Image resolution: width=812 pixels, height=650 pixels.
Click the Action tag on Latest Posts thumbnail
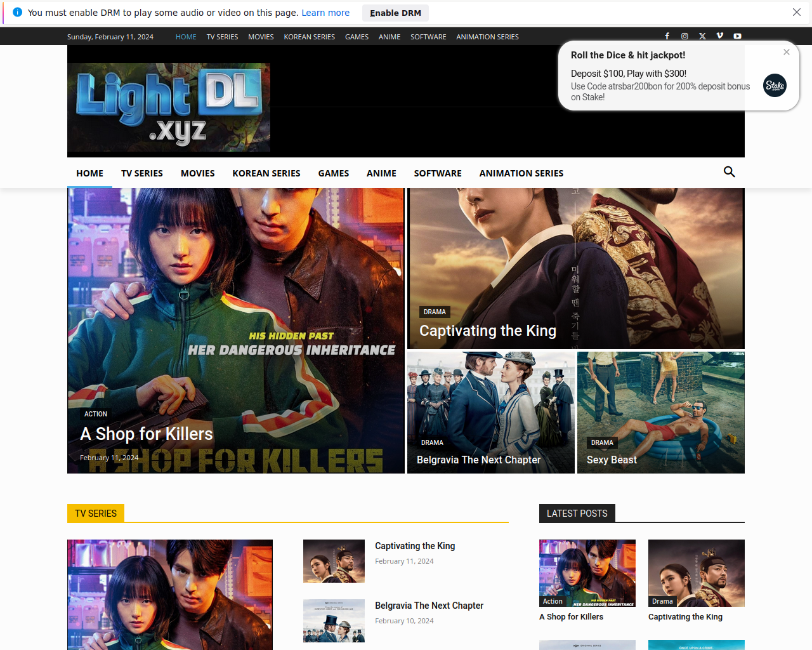(553, 601)
